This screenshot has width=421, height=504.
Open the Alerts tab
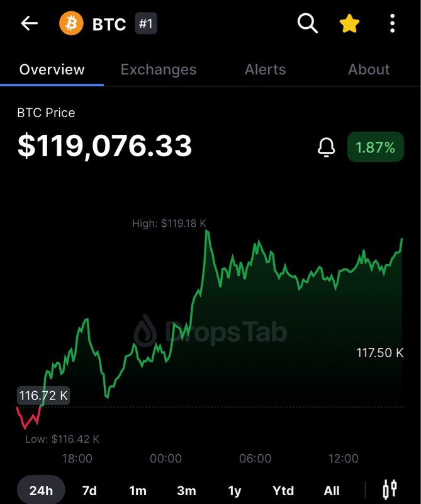[x=265, y=69]
